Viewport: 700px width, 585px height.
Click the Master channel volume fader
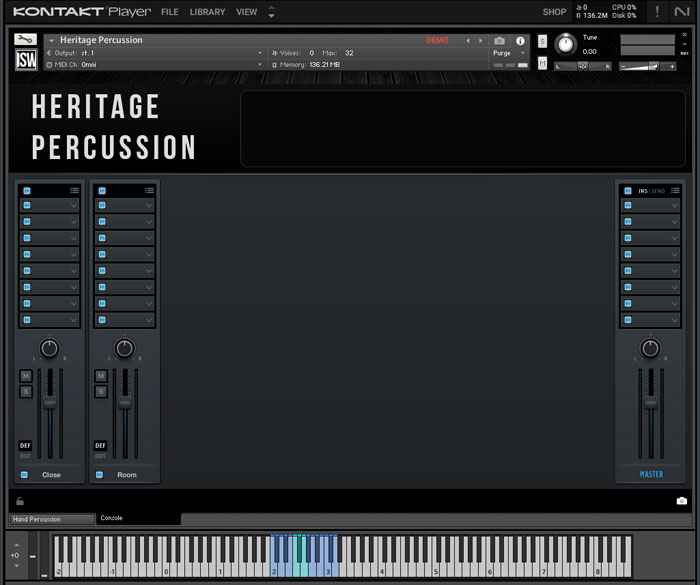tap(650, 402)
